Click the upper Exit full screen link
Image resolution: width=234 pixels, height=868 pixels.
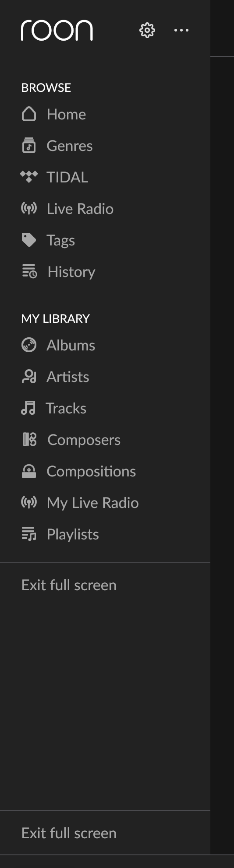click(x=69, y=585)
